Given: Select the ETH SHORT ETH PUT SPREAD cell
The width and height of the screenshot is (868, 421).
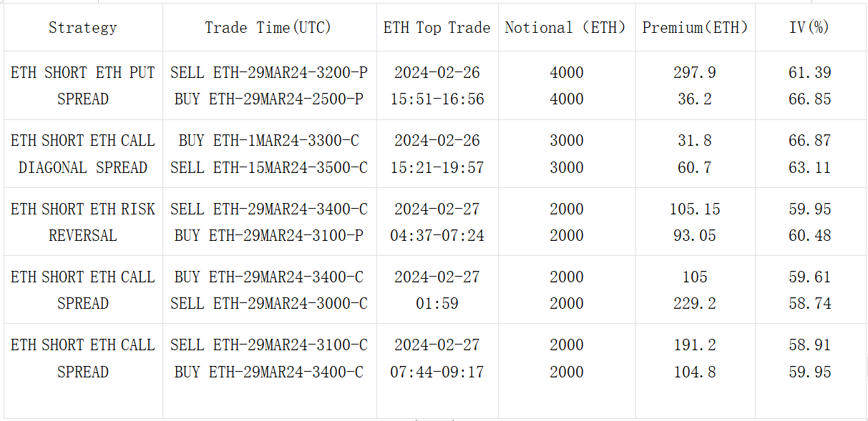Looking at the screenshot, I should pos(83,86).
